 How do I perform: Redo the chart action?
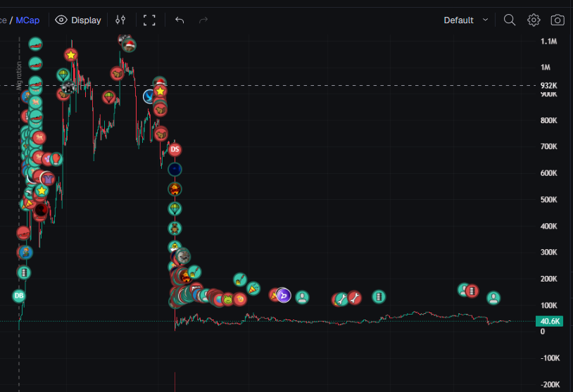pos(203,20)
